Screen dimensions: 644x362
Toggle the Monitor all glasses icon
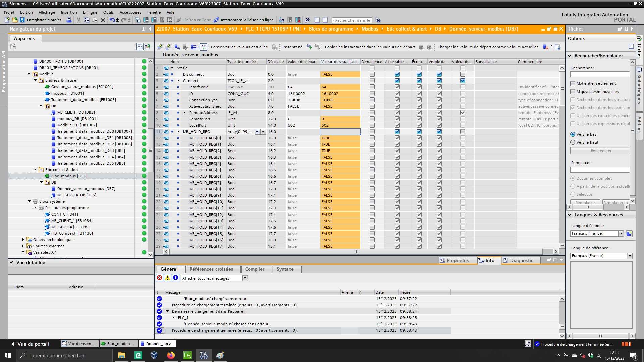[x=203, y=47]
